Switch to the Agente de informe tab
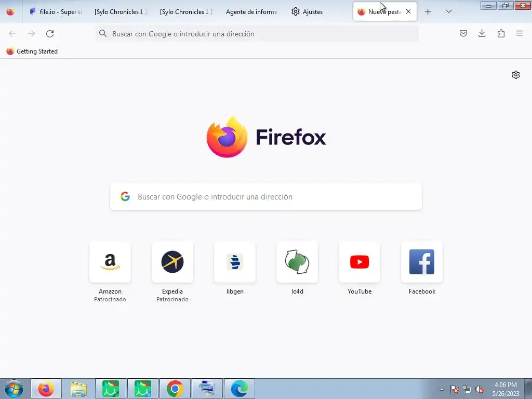532x399 pixels. point(251,11)
